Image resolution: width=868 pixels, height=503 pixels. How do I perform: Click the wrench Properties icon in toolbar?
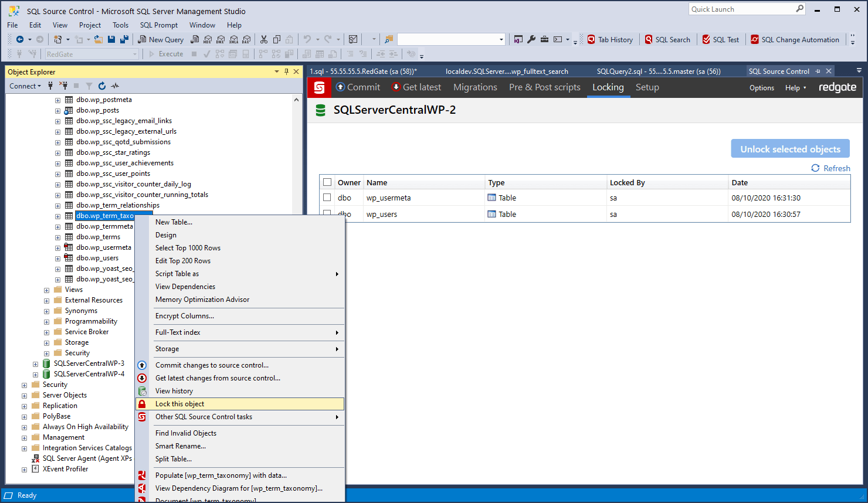(531, 39)
